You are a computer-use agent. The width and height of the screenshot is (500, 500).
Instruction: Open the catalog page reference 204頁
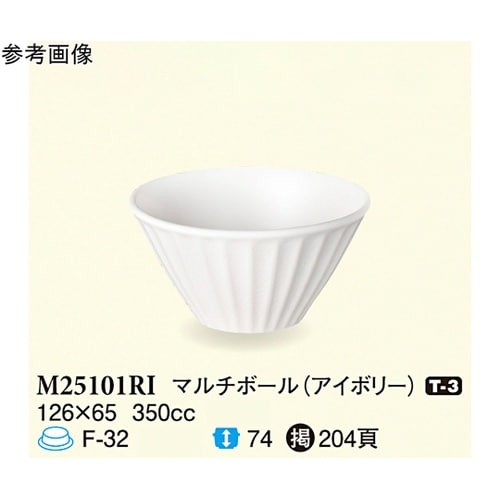(x=348, y=439)
